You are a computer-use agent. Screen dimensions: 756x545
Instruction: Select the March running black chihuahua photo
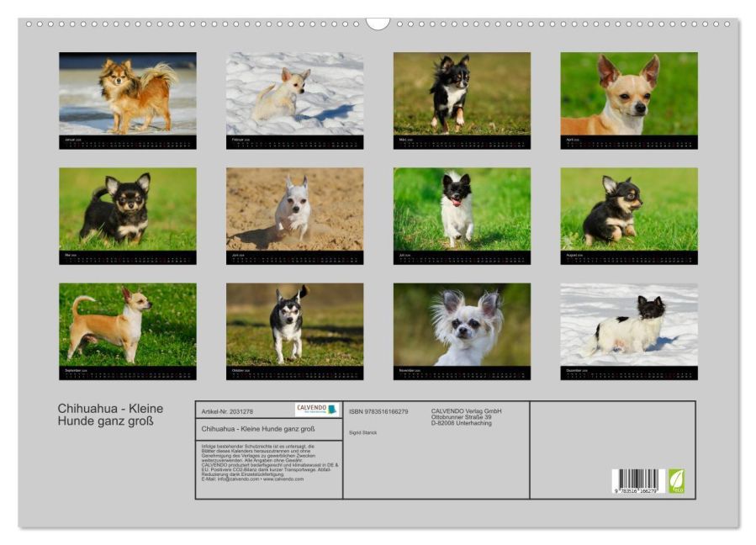(462, 93)
